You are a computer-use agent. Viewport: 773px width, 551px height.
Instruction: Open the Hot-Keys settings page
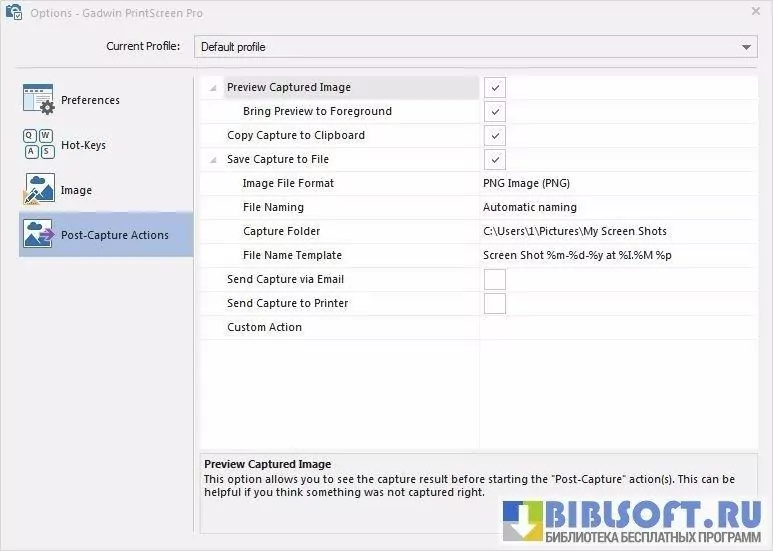pyautogui.click(x=83, y=145)
